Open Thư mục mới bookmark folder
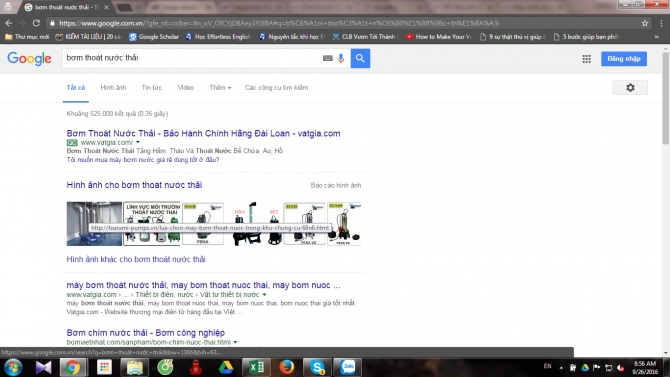Viewport: 670px width, 377px height. (x=27, y=37)
